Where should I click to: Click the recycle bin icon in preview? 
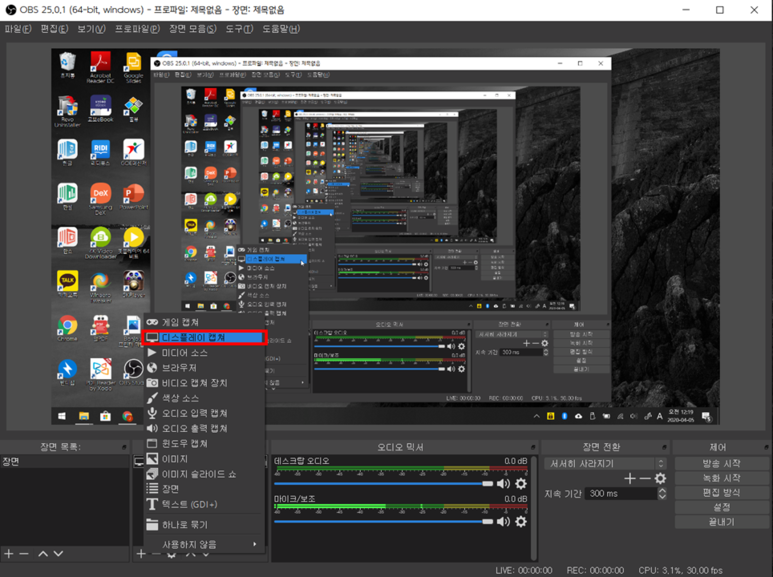[x=68, y=65]
